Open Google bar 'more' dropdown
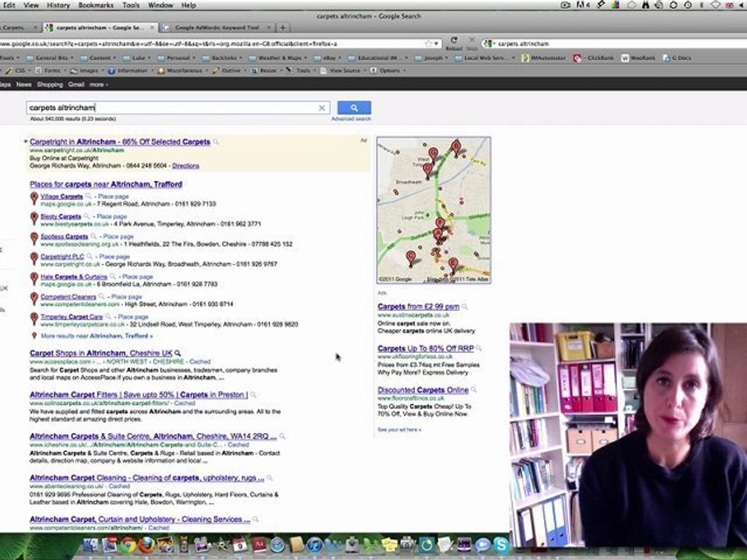The image size is (747, 560). point(99,84)
